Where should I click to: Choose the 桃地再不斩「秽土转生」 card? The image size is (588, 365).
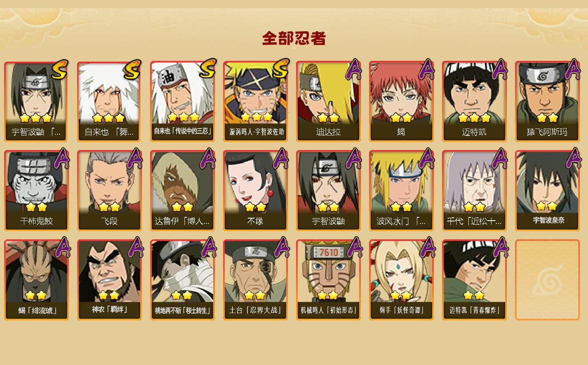pos(182,280)
